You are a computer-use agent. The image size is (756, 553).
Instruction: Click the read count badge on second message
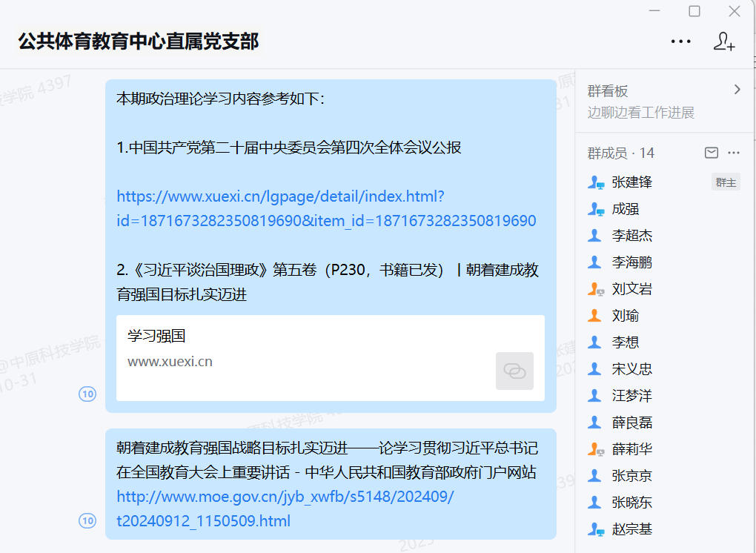point(87,521)
